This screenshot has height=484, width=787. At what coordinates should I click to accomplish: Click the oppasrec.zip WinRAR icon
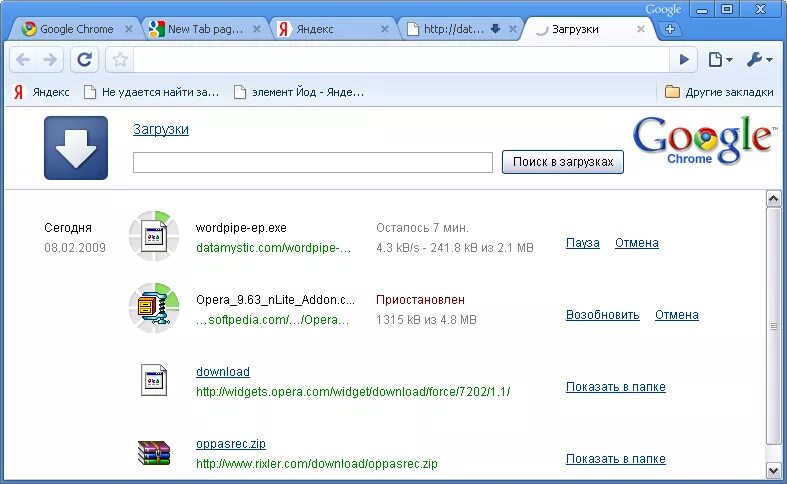click(x=154, y=452)
